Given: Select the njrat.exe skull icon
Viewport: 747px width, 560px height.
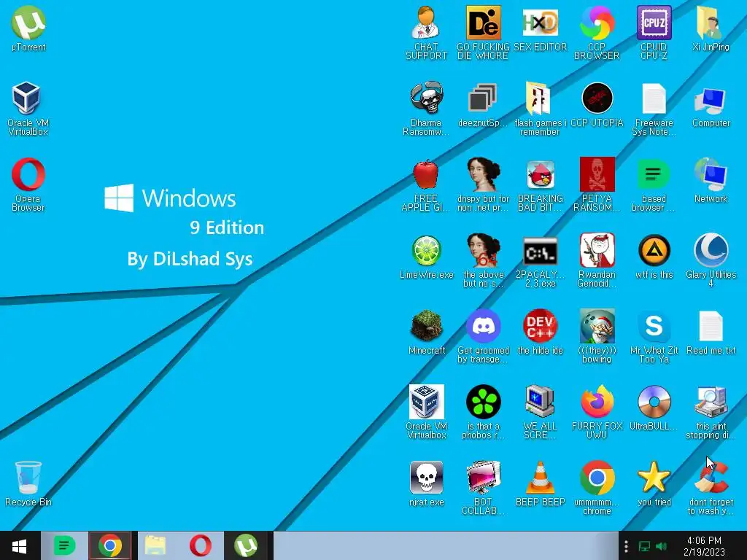Looking at the screenshot, I should coord(426,478).
